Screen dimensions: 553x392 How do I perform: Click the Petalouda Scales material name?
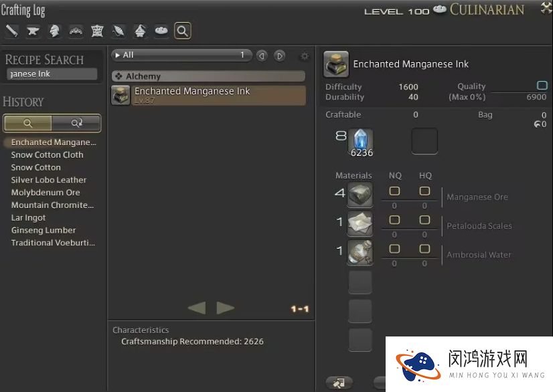479,226
